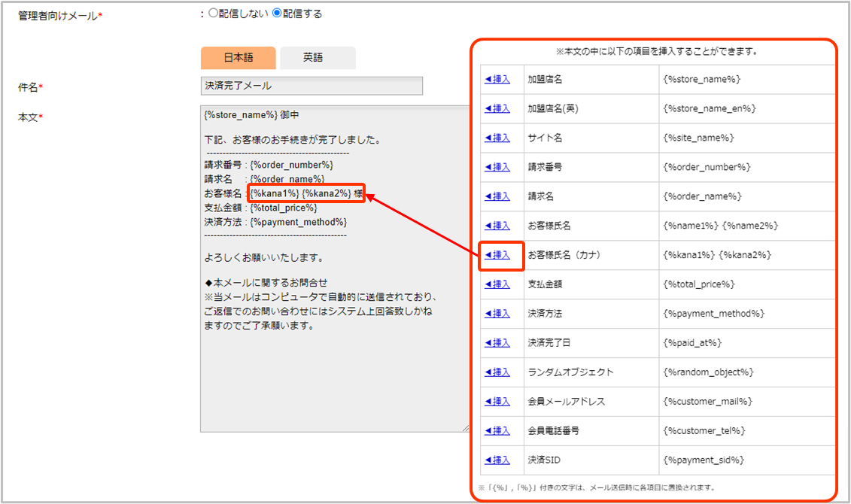Insert the お客様氏名 placeholder
Screen dimensions: 851x504
pos(497,226)
